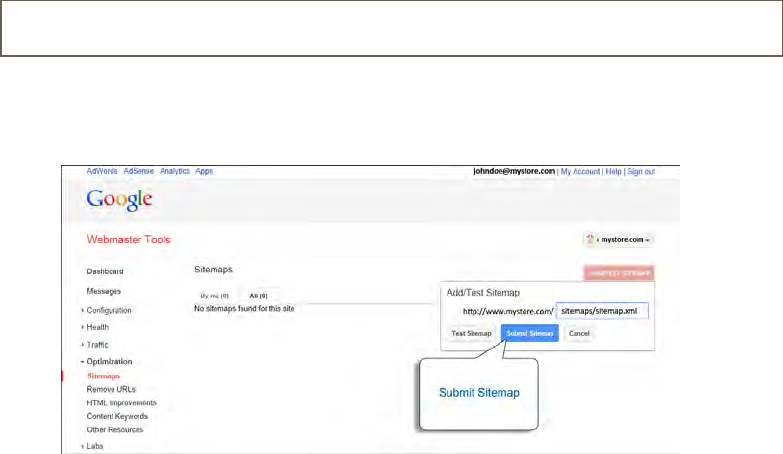Switch to the All (0) tab
783x454 pixels.
tap(258, 296)
